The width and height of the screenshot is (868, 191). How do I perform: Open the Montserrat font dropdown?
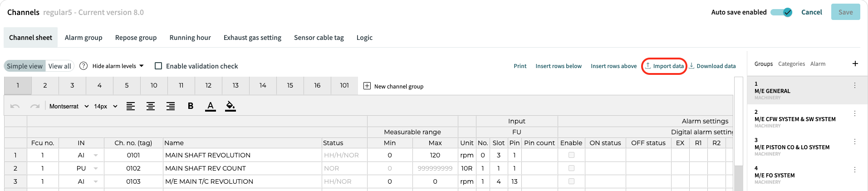(x=69, y=106)
